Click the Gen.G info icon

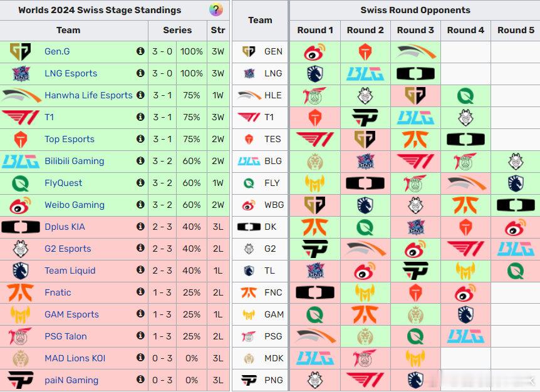tap(140, 51)
